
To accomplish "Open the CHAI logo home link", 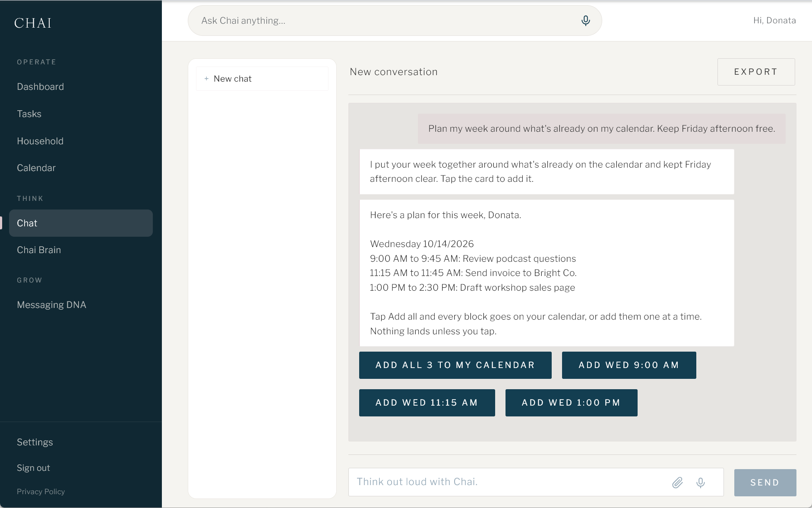I will coord(33,23).
